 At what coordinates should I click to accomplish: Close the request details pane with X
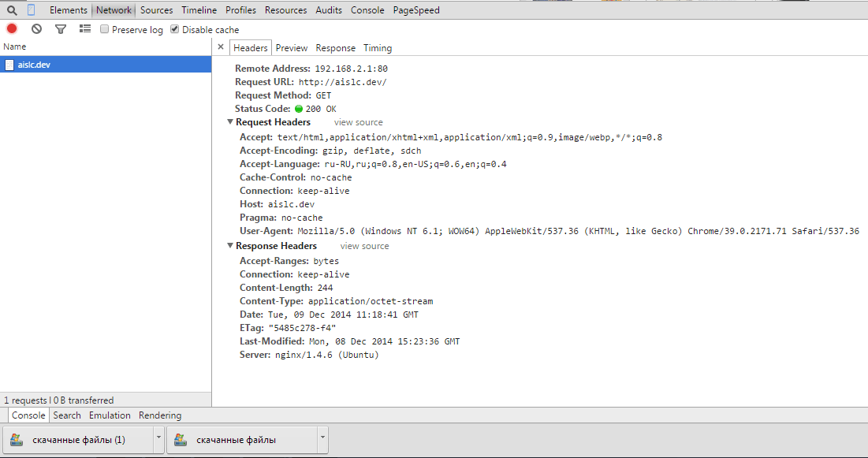pyautogui.click(x=220, y=47)
